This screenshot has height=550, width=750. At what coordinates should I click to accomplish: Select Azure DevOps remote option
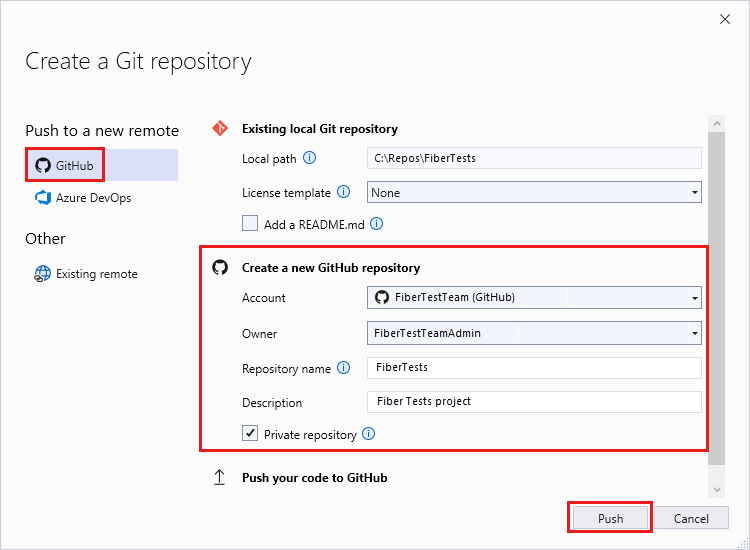coord(92,198)
